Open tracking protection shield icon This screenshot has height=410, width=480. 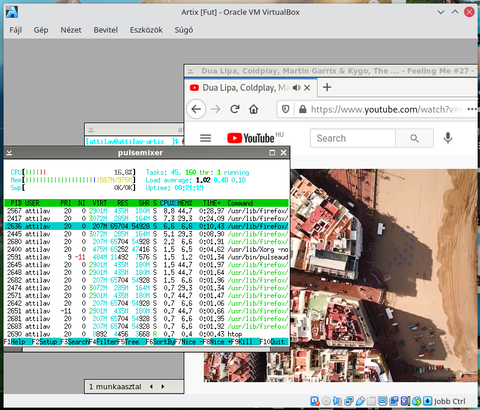click(286, 109)
